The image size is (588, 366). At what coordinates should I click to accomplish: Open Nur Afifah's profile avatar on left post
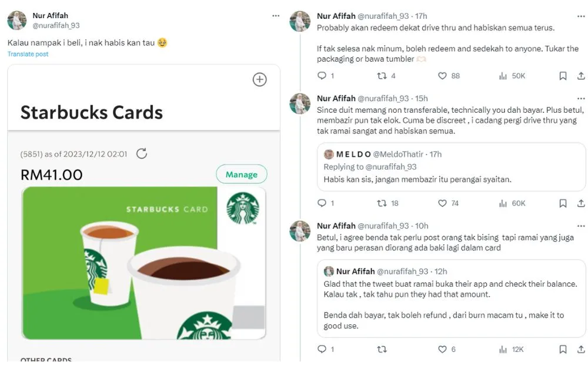pyautogui.click(x=17, y=21)
